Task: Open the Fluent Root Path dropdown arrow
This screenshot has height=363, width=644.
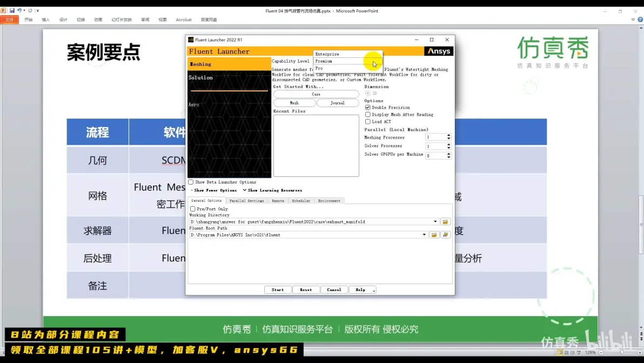Action: click(x=424, y=235)
